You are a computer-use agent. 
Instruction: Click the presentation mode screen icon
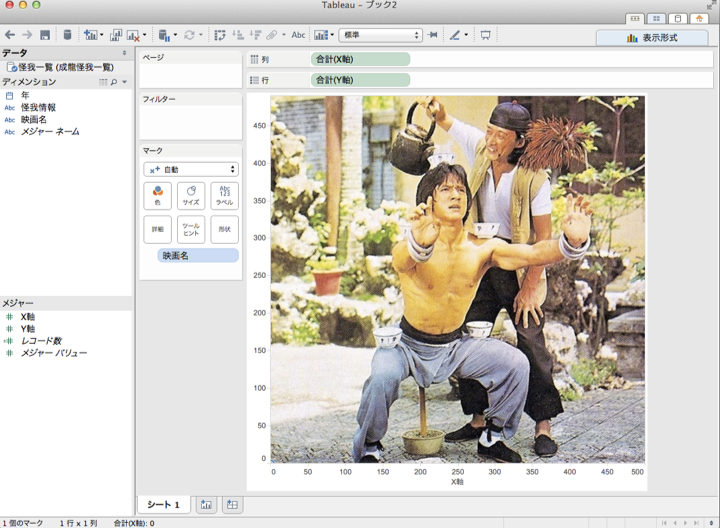coord(486,35)
